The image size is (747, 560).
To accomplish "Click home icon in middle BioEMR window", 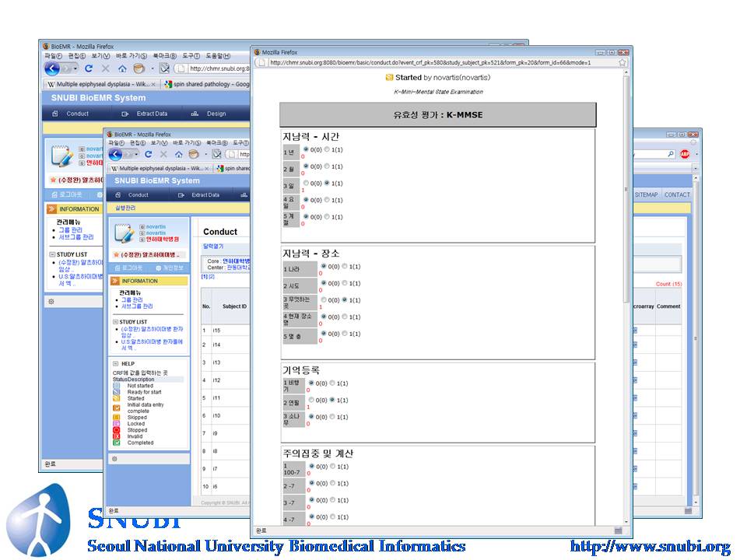I will 179,154.
